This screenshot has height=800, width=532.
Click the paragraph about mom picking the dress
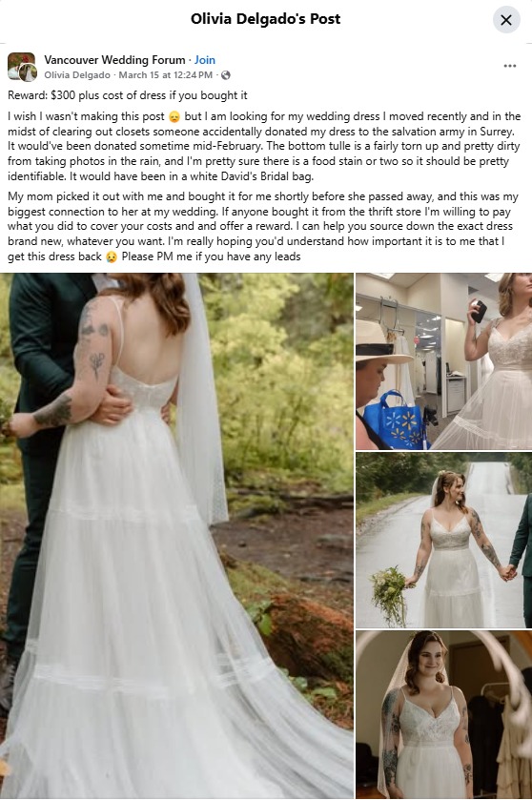pyautogui.click(x=263, y=227)
